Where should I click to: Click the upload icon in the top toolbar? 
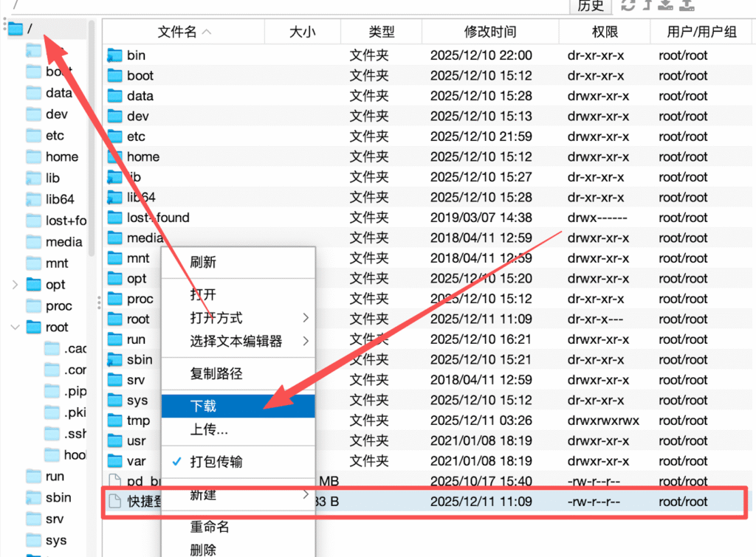coord(687,6)
